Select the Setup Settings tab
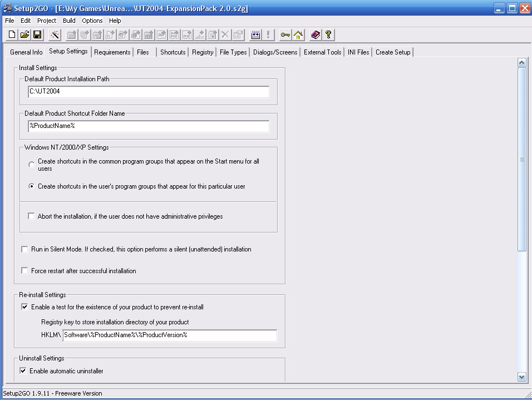Viewport: 532px width, 400px height. pyautogui.click(x=68, y=51)
